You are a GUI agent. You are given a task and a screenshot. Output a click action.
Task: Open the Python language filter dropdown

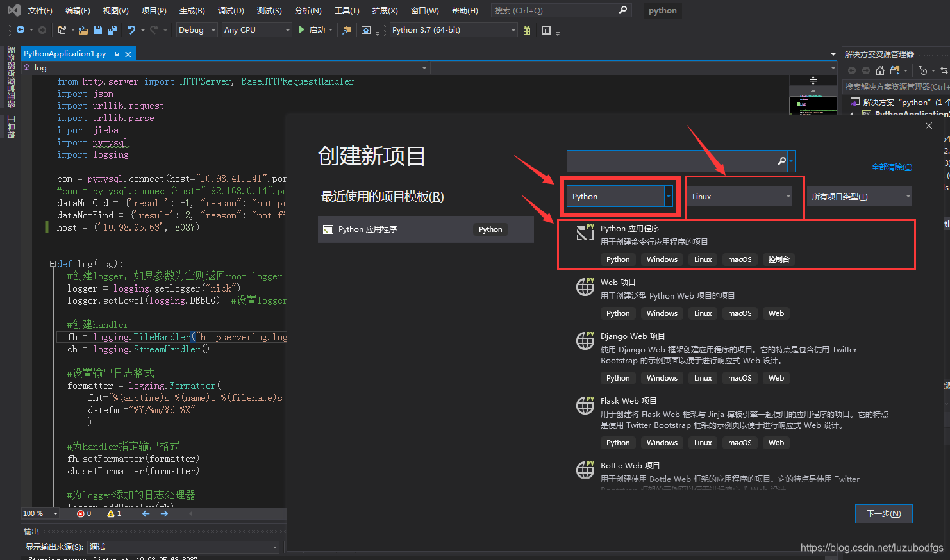click(x=619, y=196)
